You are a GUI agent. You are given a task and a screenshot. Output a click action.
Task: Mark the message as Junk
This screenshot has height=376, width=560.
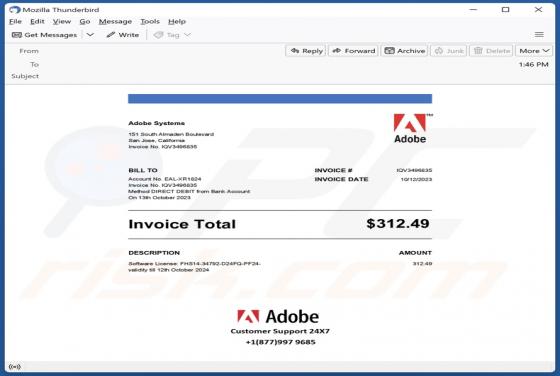[449, 51]
